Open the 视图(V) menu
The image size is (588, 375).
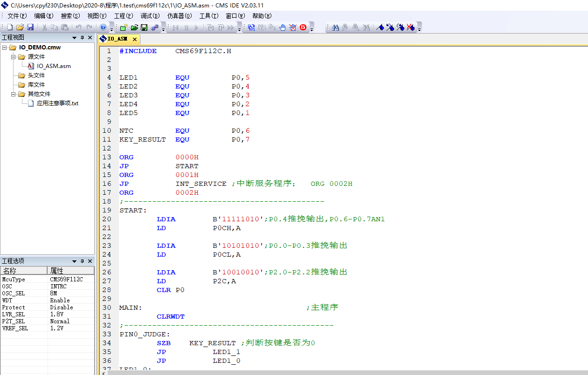click(x=97, y=16)
